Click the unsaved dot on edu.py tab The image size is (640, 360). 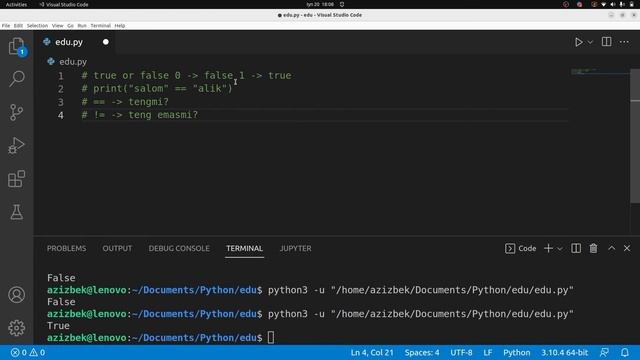pyautogui.click(x=106, y=42)
